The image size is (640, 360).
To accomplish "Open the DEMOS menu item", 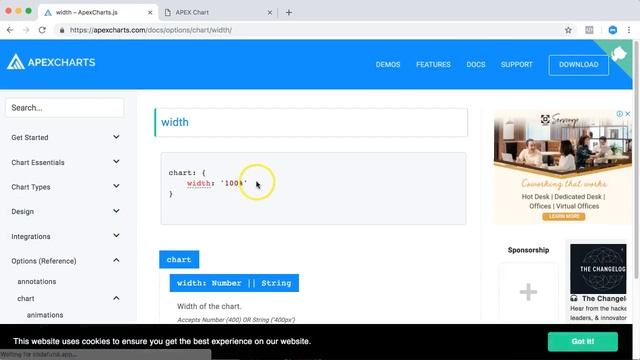I will tap(388, 64).
